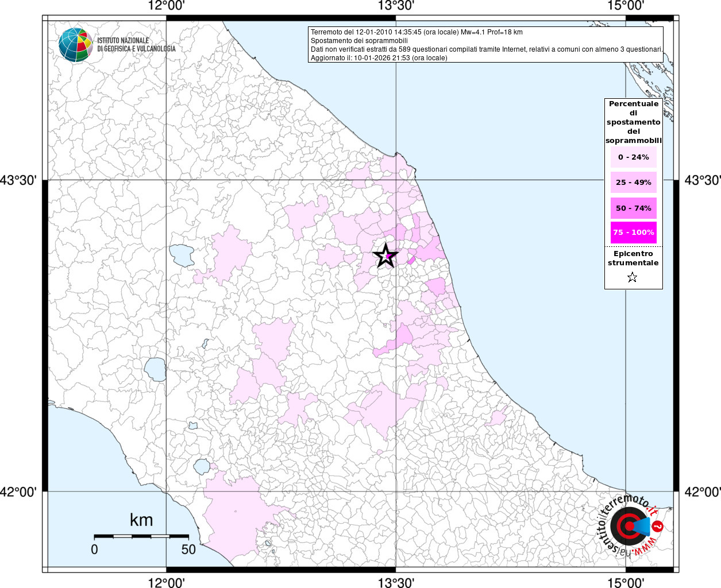Screen dimensions: 721x588
Task: Click the 'Spostamento dei soprammobili' subtitle line
Action: point(359,41)
